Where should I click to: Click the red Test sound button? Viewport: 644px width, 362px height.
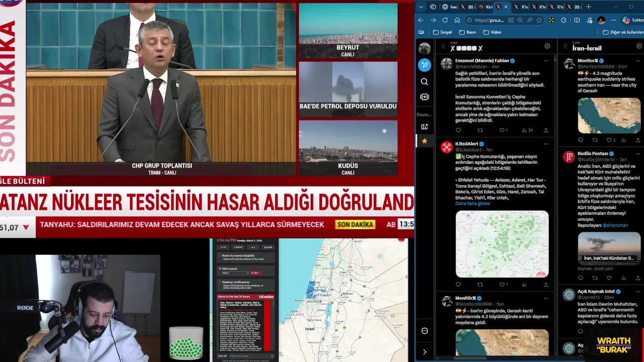(256, 273)
